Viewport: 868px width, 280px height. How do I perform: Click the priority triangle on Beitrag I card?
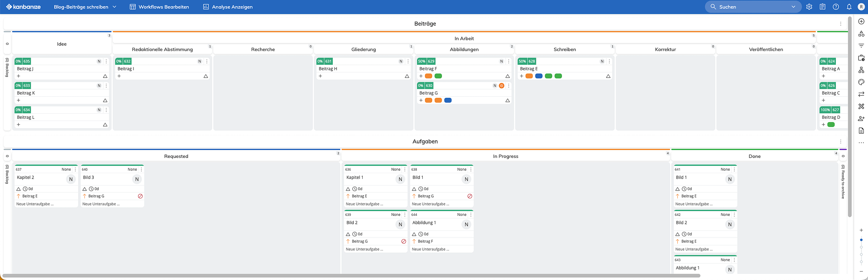pyautogui.click(x=206, y=76)
